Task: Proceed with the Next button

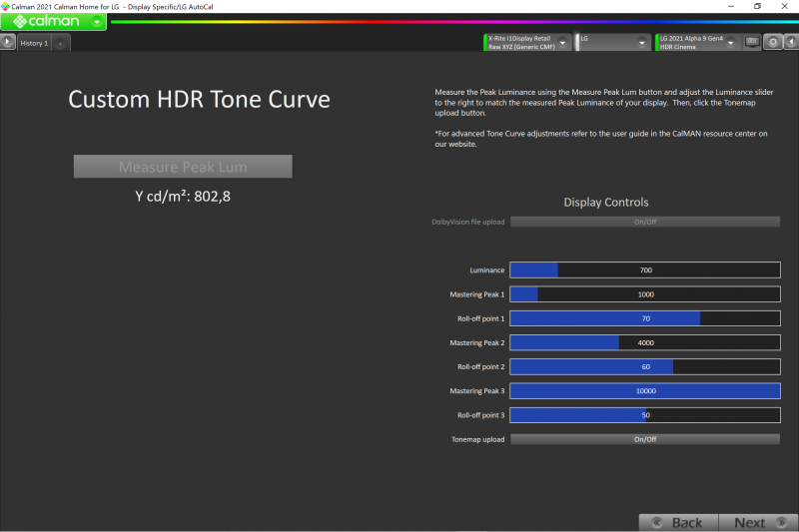Action: tap(758, 522)
